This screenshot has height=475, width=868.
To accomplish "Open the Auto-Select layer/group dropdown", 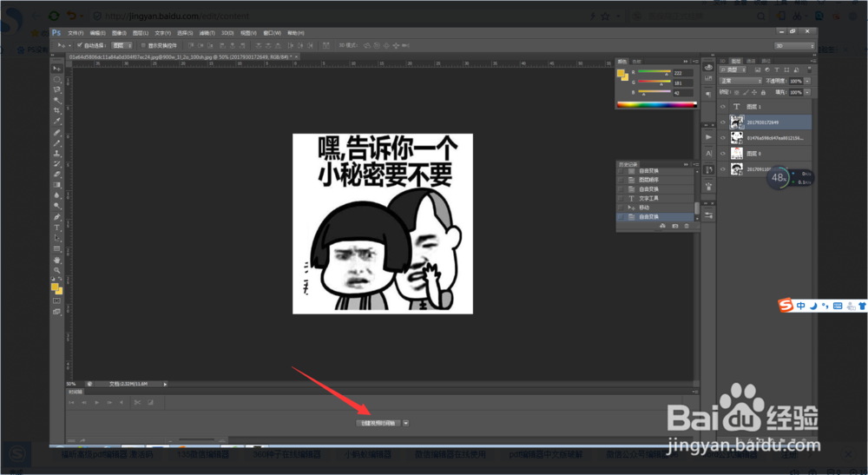I will pos(122,45).
